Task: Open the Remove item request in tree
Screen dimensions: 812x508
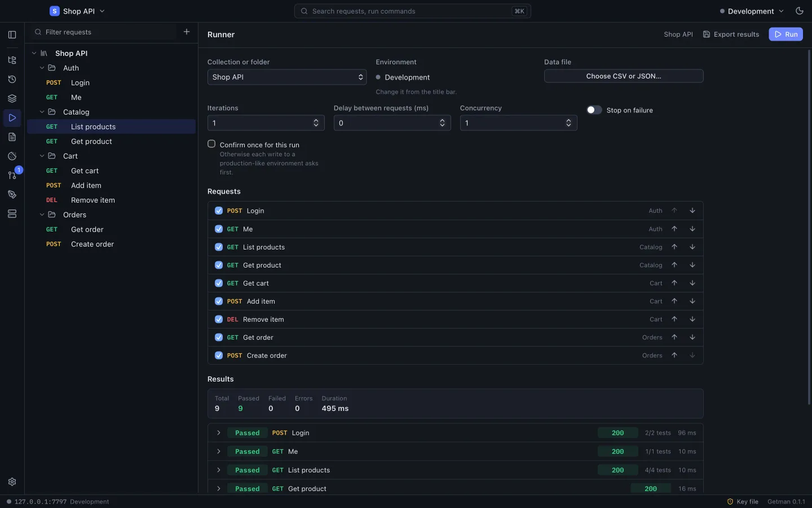Action: [111, 200]
